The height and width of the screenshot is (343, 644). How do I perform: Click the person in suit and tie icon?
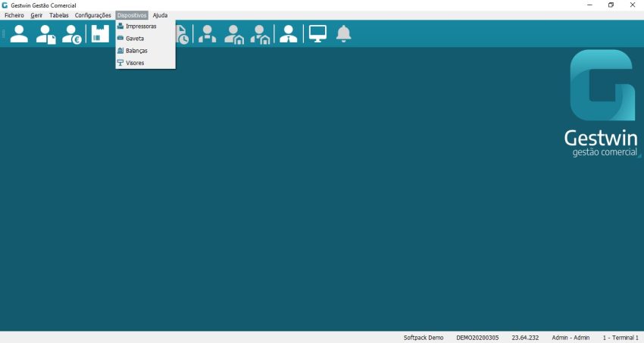pos(288,34)
